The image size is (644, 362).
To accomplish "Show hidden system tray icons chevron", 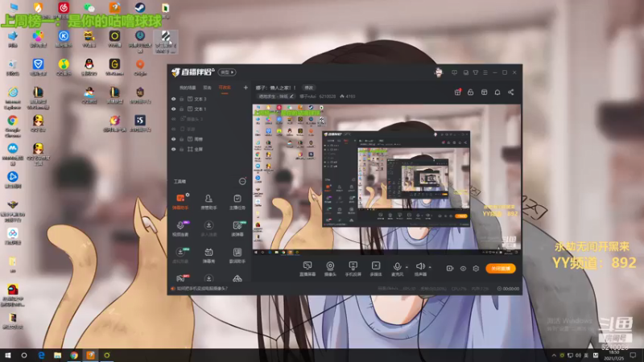I will pos(554,356).
